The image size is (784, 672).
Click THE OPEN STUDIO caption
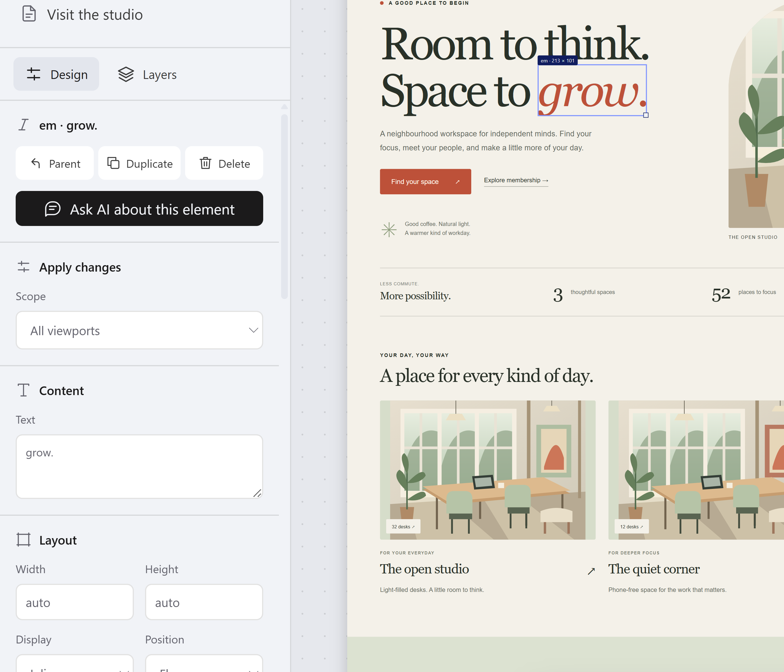[x=753, y=237]
